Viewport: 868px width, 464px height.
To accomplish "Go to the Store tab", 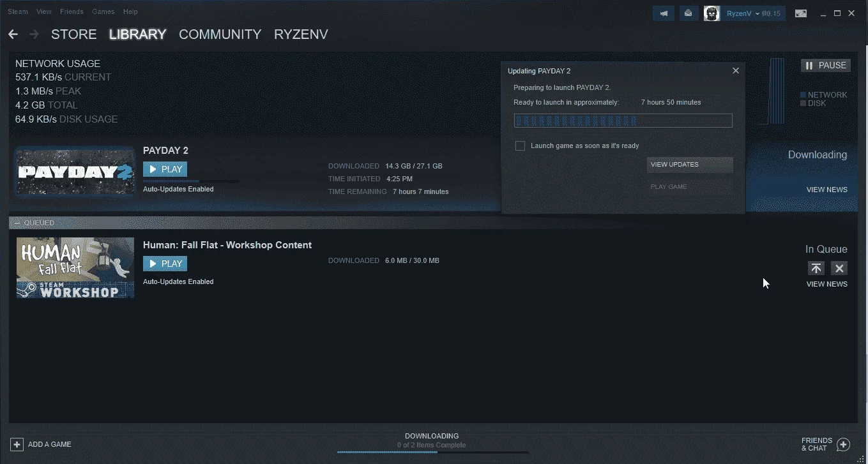I will tap(74, 34).
